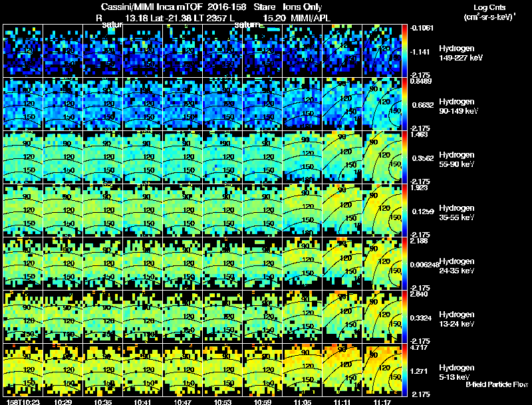
Task: Click the colorbar beside Hydrogen 35-55 keV
Action: click(404, 210)
